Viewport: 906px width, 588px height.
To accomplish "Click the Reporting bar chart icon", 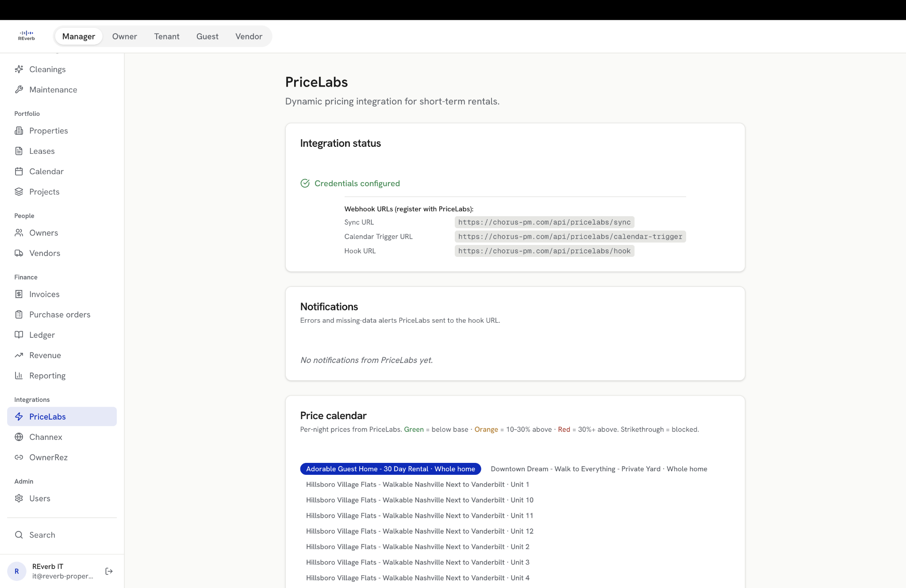I will (19, 376).
